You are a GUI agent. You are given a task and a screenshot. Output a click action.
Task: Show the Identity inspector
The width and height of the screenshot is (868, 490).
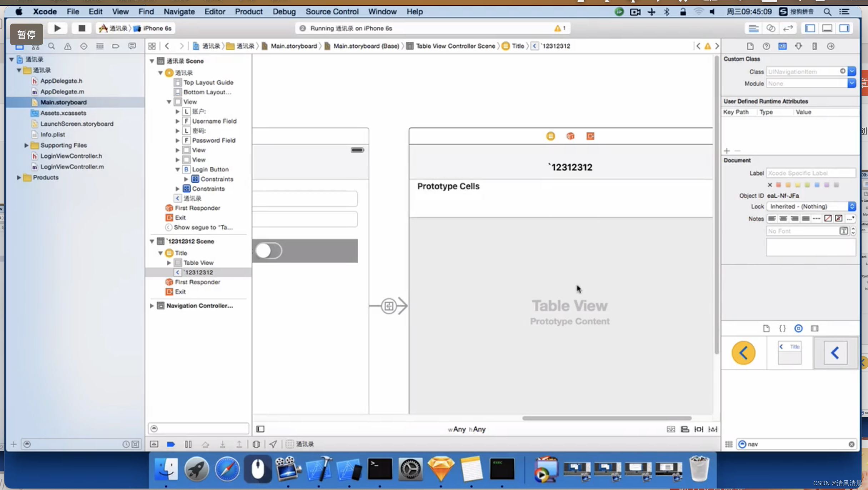click(782, 46)
